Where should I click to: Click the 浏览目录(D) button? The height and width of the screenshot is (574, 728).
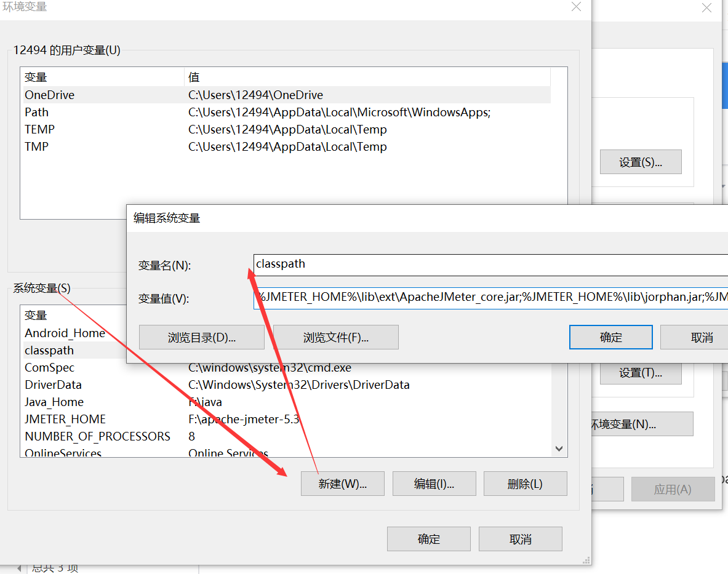coord(202,337)
